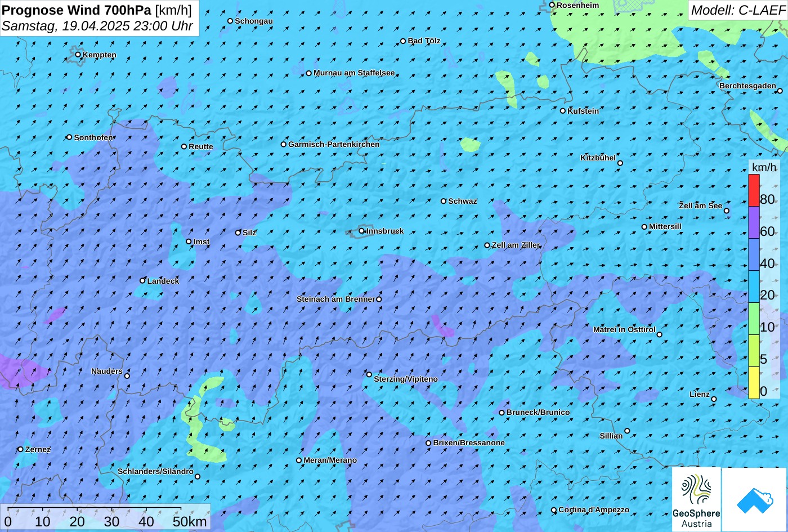Click the 'Reutte' town label
This screenshot has width=788, height=532.
[201, 146]
